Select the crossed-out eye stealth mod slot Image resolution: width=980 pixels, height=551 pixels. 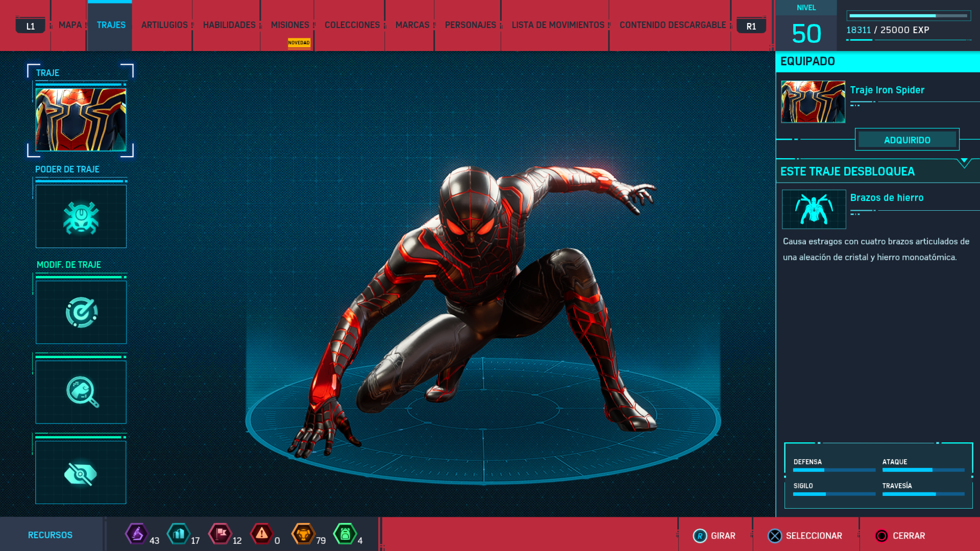click(x=81, y=473)
